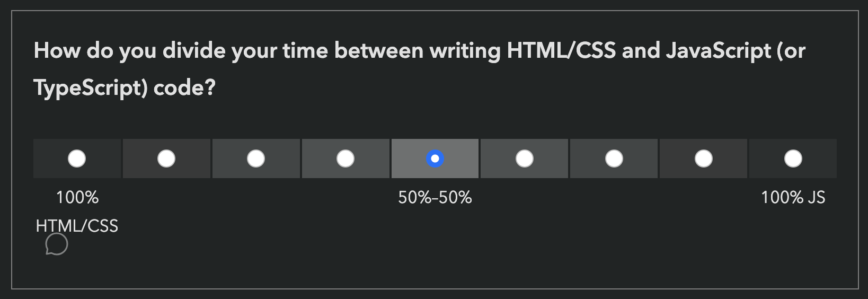Click "HTML/CSS" in the question heading
Image resolution: width=868 pixels, height=299 pixels.
561,51
